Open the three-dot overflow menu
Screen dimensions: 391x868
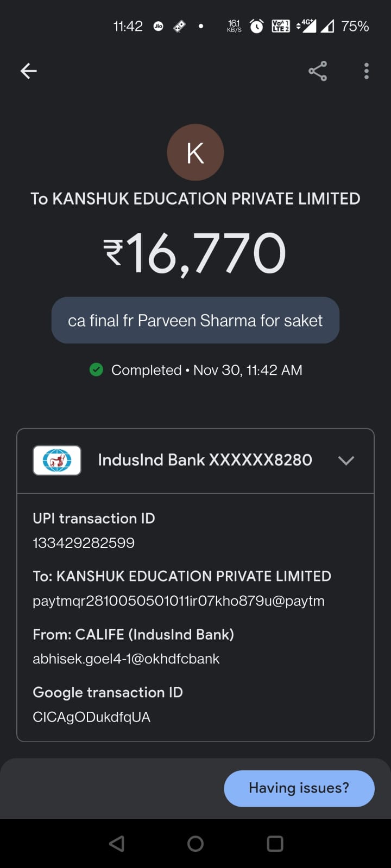(x=367, y=71)
